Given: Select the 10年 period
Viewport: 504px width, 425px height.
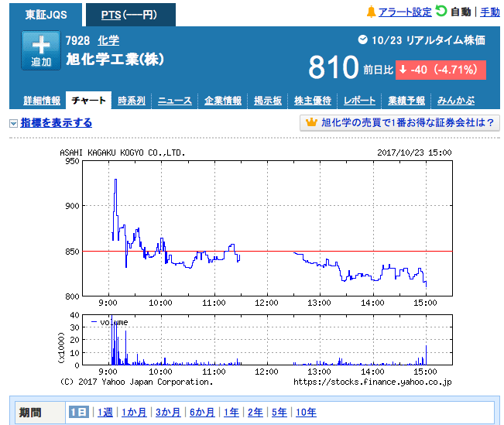Looking at the screenshot, I should (x=306, y=412).
